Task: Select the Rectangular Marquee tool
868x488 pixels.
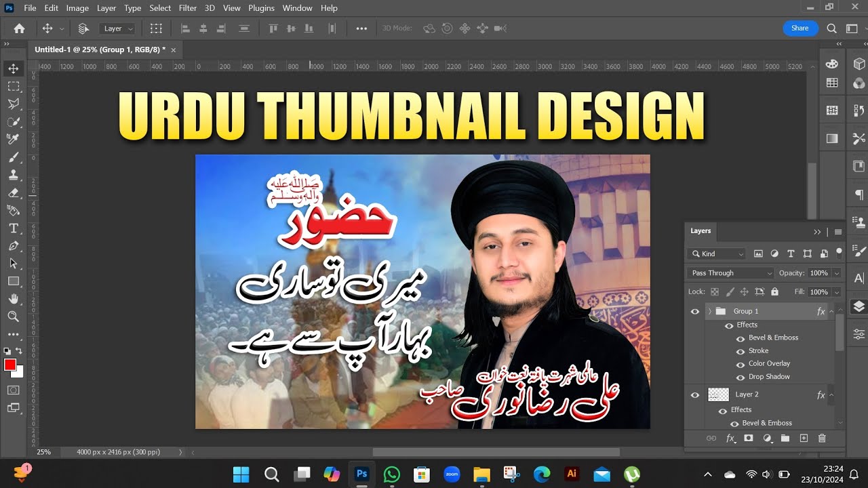Action: (x=13, y=86)
